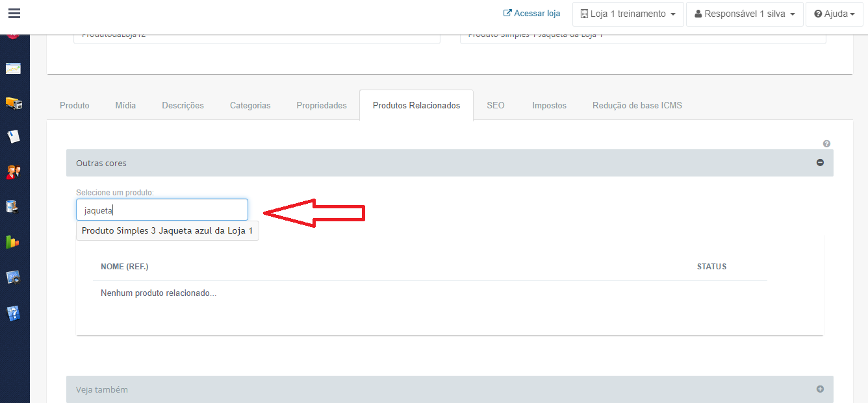Switch to the Descrições tab

[183, 105]
